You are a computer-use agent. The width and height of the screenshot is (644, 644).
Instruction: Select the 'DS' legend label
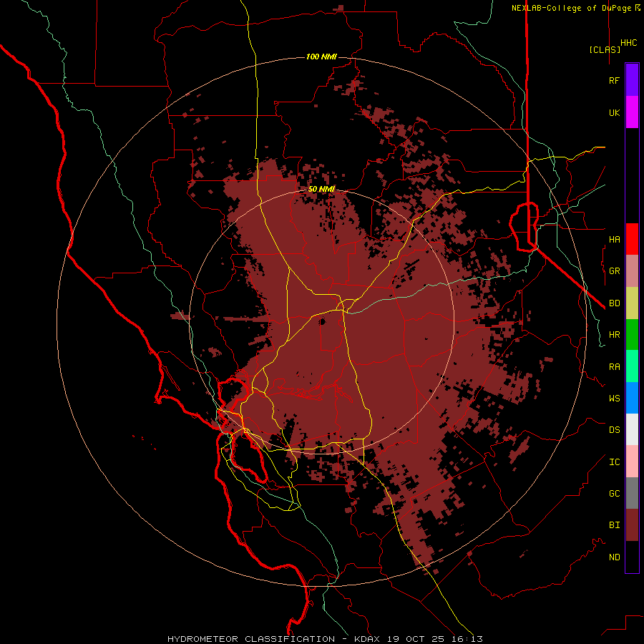point(614,430)
